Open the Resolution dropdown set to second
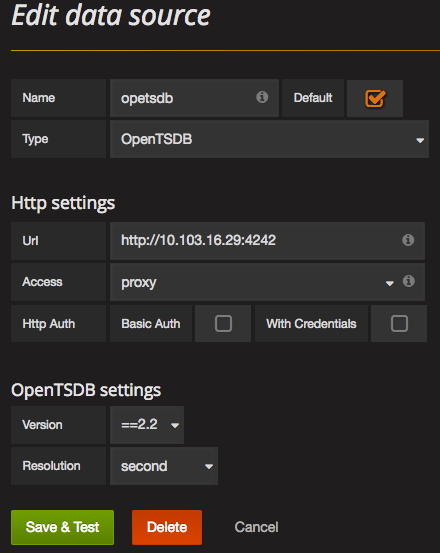The width and height of the screenshot is (440, 553). point(164,466)
